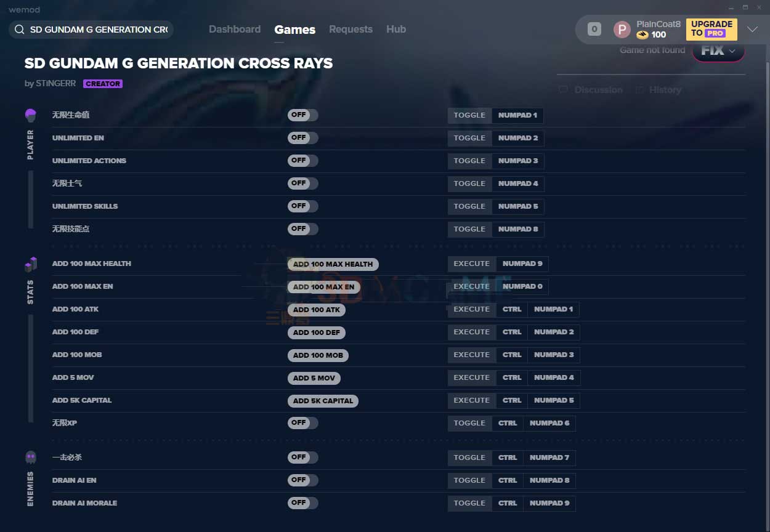Screen dimensions: 770x532
Task: Click the Add 5 MOV button
Action: (314, 378)
